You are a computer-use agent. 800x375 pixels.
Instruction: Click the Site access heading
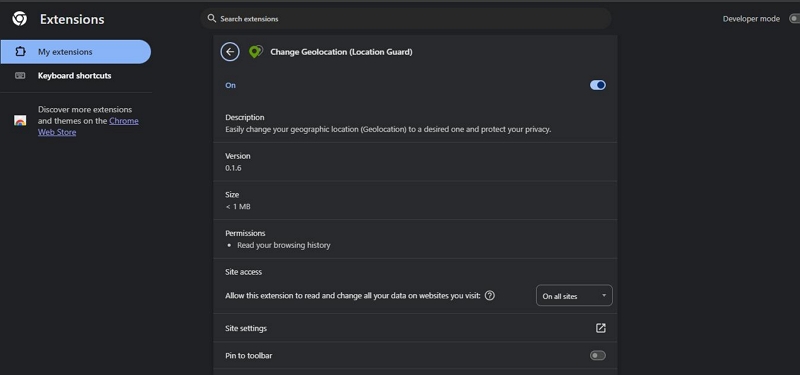(x=243, y=272)
